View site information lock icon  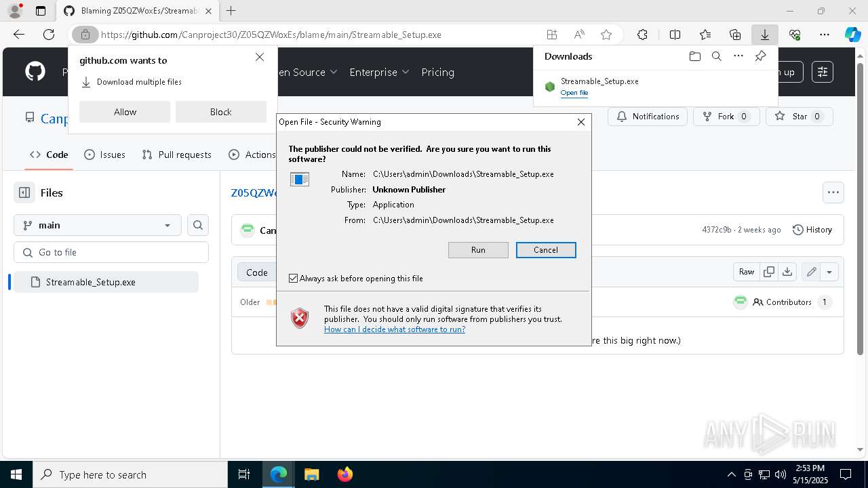click(85, 35)
